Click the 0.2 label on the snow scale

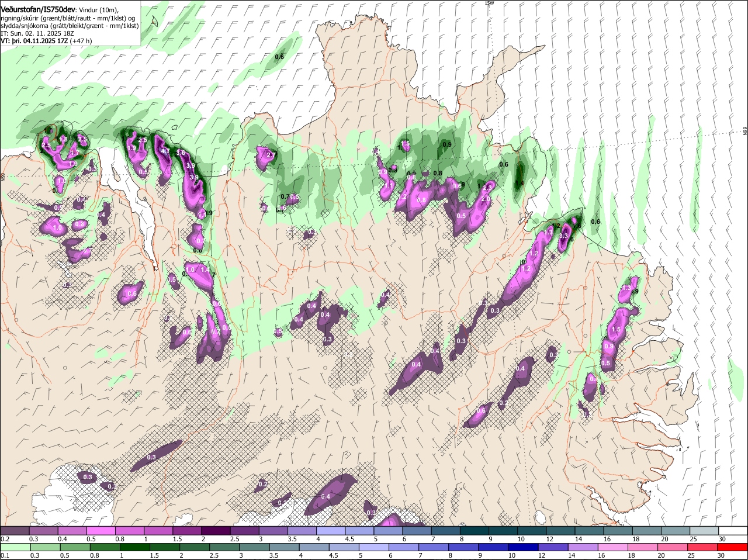tap(5, 539)
